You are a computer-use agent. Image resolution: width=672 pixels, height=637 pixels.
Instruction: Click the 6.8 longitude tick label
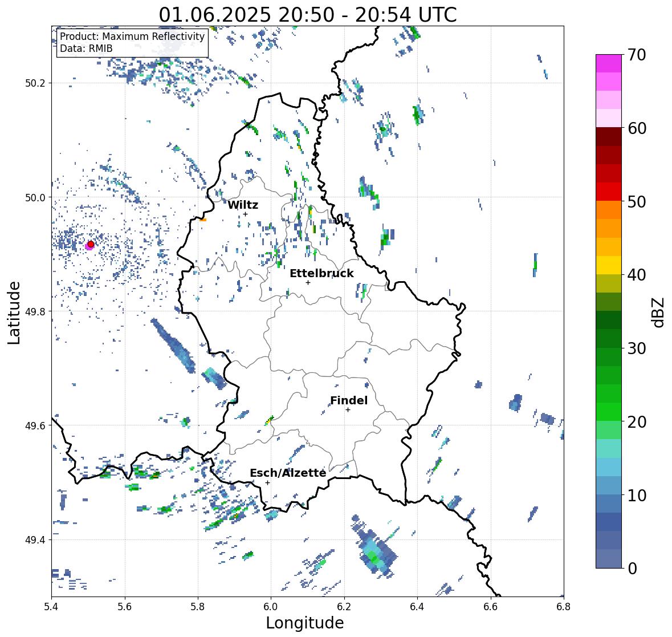pyautogui.click(x=564, y=607)
